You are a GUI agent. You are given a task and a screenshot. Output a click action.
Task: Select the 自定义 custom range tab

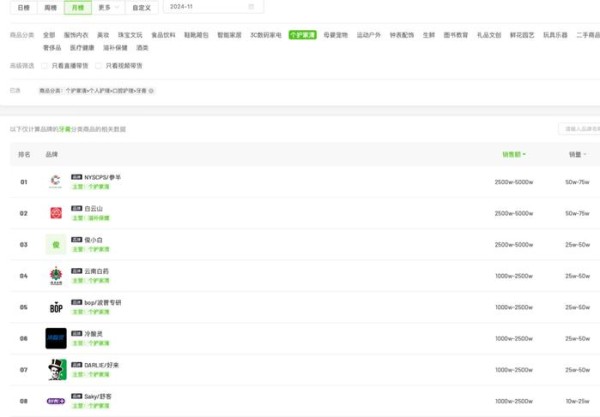pos(142,7)
